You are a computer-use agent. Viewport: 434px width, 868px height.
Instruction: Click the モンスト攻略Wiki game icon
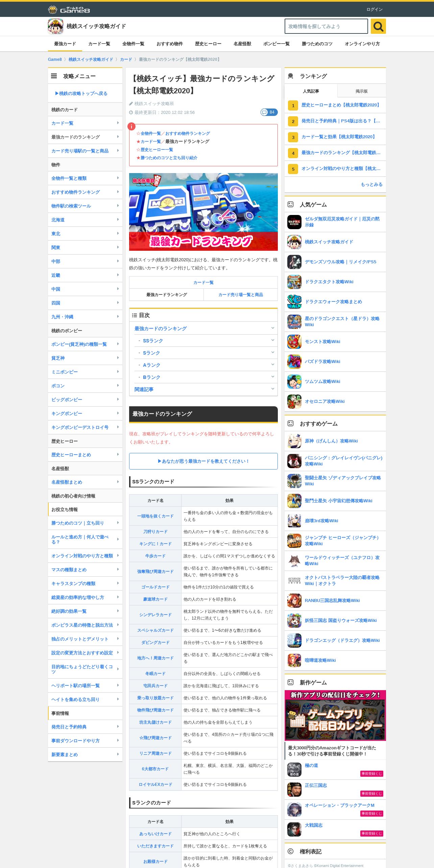pyautogui.click(x=294, y=342)
